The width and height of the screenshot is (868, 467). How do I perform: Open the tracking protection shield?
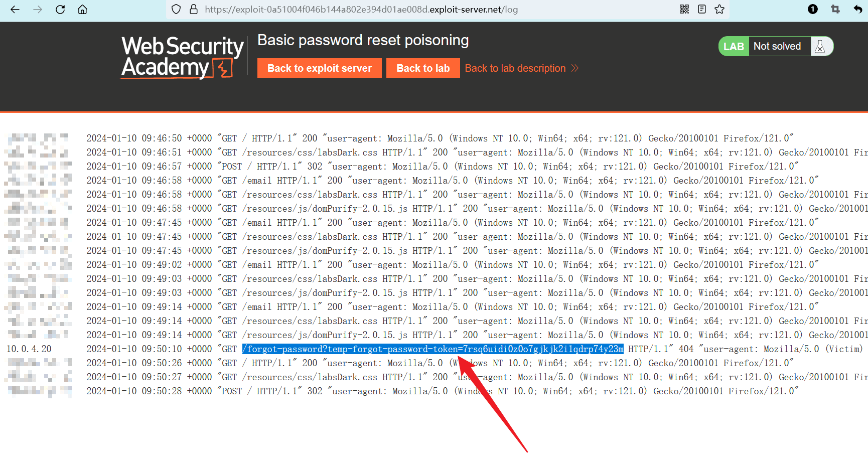(x=176, y=10)
